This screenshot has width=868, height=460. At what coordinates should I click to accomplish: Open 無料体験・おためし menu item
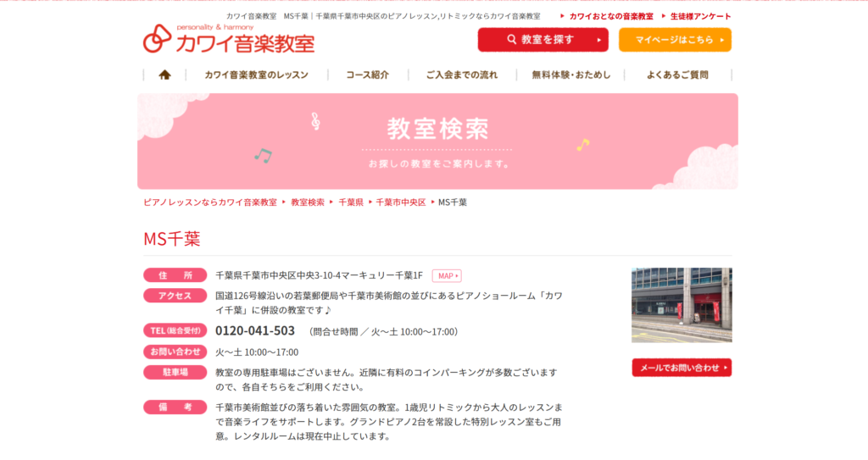570,75
